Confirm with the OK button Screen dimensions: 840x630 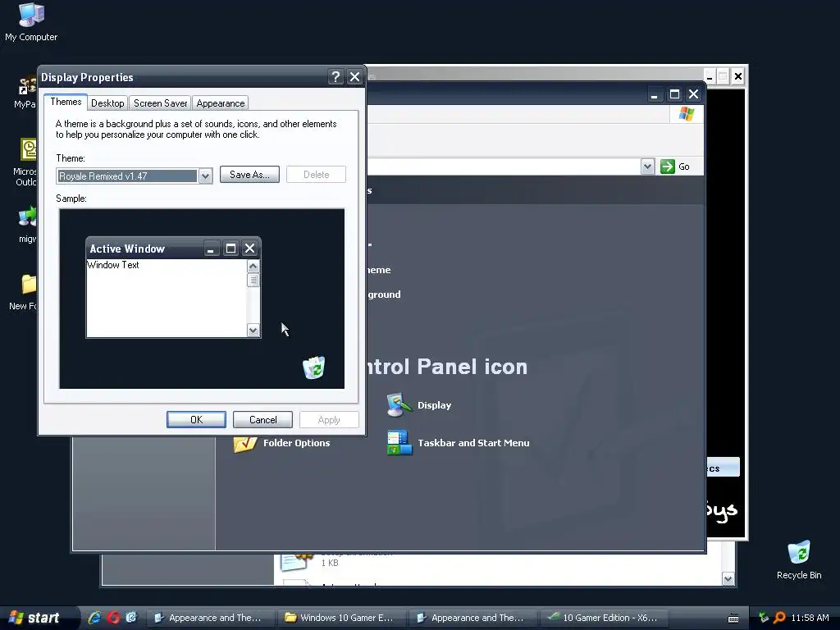pos(196,419)
